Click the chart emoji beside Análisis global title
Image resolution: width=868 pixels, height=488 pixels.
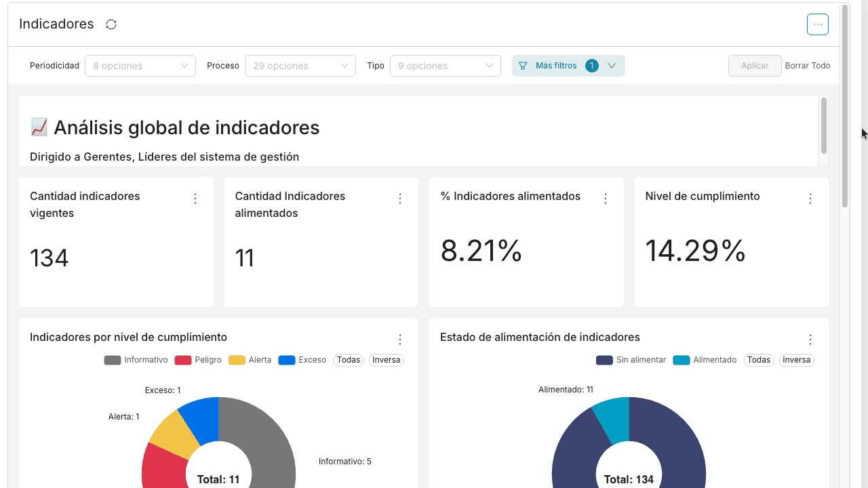(39, 127)
